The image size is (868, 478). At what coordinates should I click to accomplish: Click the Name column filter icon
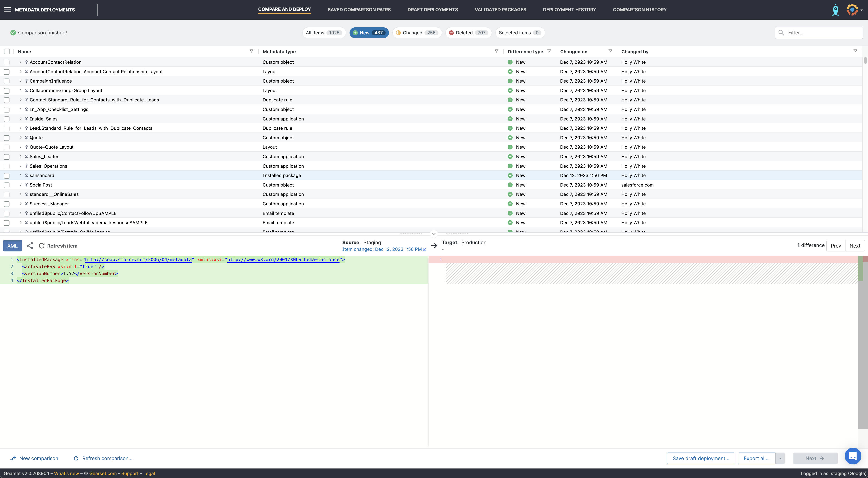251,51
